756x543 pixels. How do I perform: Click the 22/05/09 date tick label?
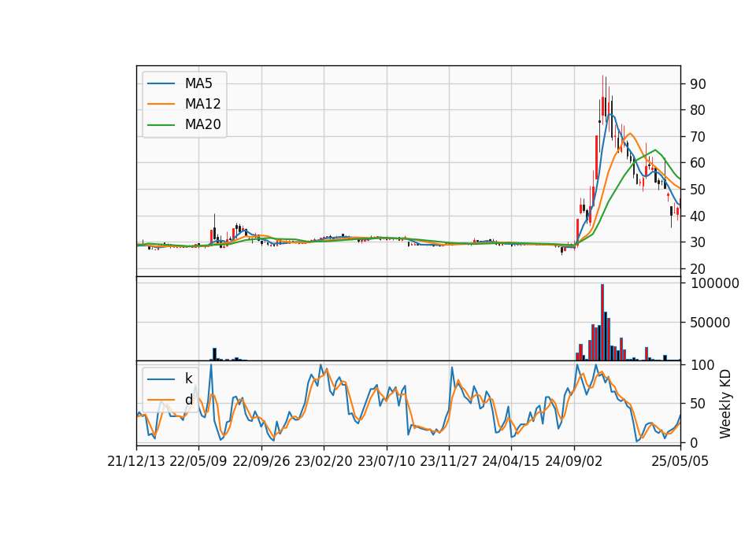(x=198, y=461)
